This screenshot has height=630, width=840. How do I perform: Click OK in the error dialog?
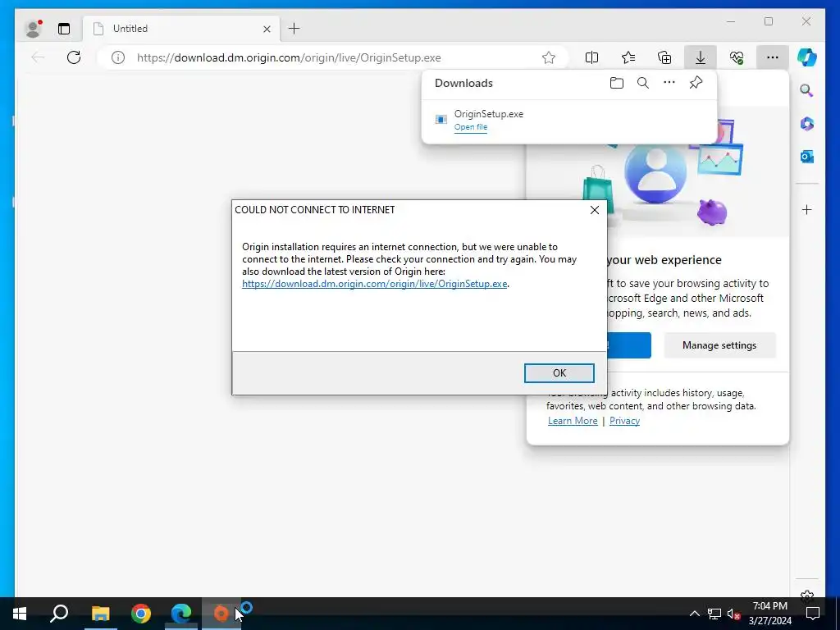click(559, 373)
